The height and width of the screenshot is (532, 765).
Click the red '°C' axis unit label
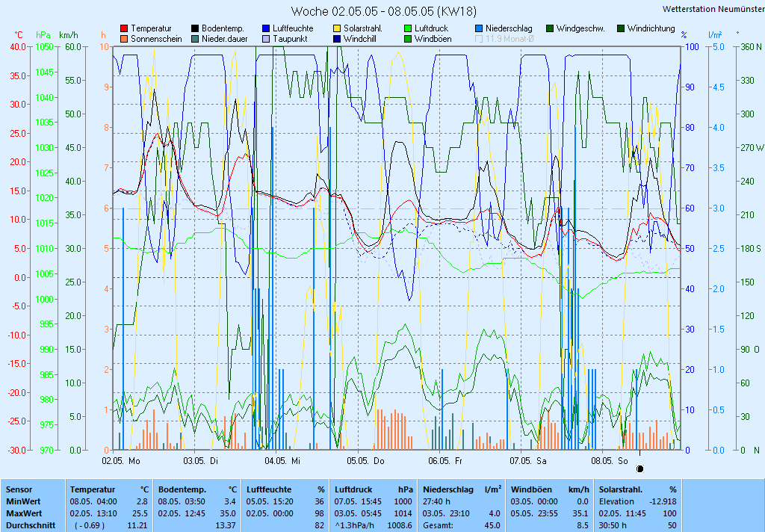(x=19, y=35)
